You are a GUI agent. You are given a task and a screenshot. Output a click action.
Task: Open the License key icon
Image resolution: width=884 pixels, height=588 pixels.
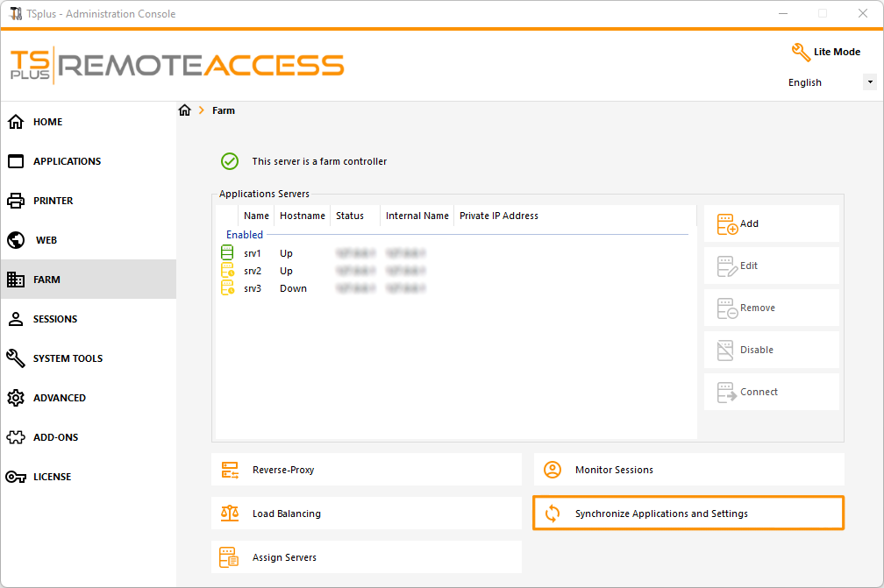16,477
